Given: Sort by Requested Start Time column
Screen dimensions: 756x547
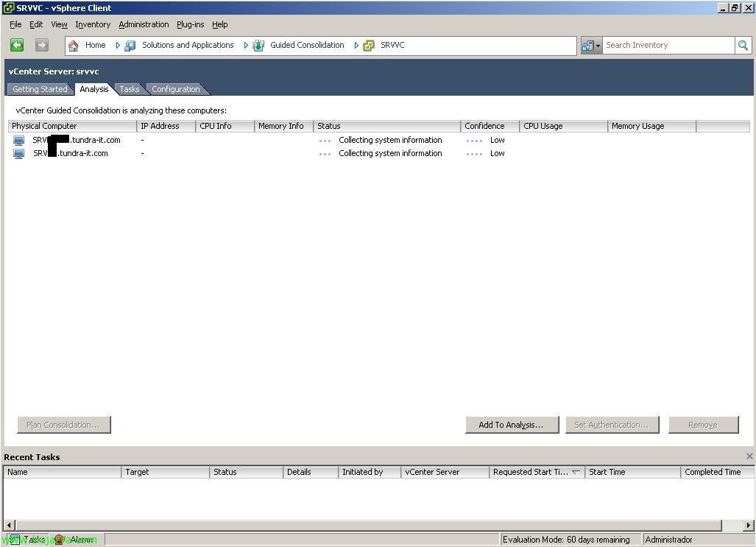Looking at the screenshot, I should [537, 472].
